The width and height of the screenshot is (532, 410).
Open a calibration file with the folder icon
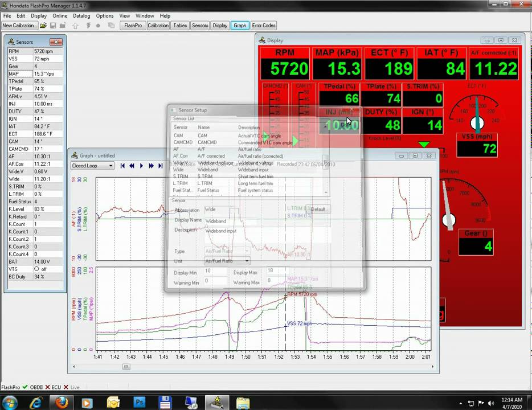point(43,26)
